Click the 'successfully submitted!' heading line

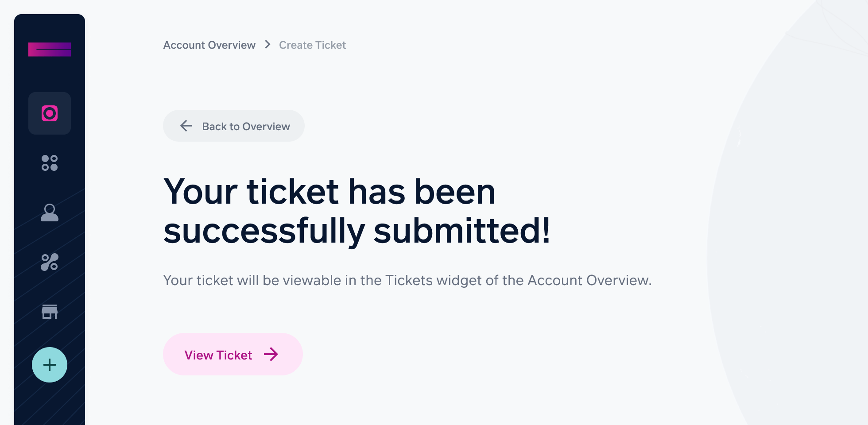tap(357, 231)
